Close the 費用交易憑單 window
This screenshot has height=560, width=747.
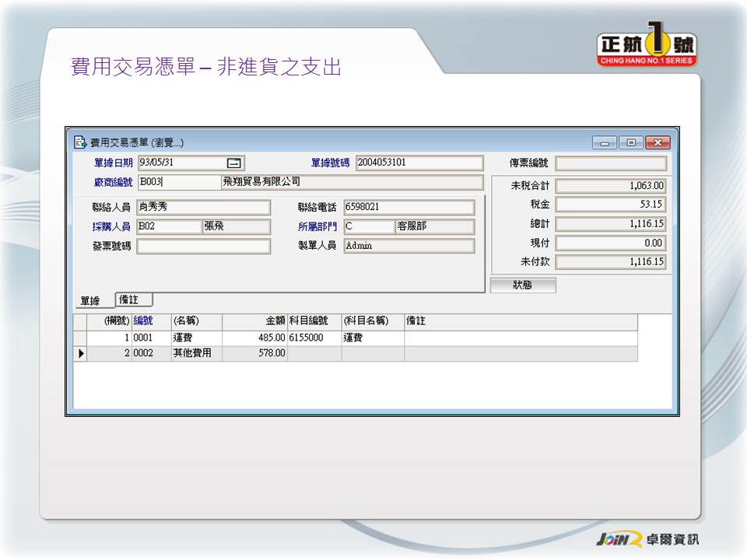[x=658, y=142]
